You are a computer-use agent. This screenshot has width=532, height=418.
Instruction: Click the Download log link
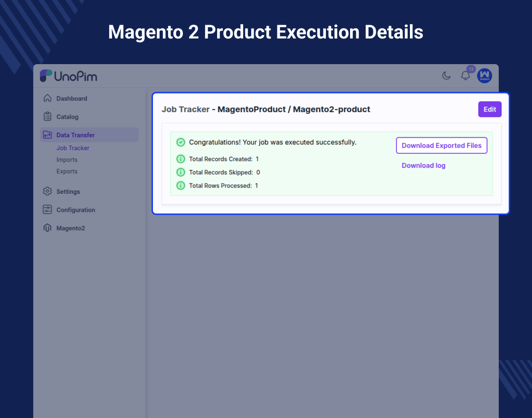pos(423,166)
